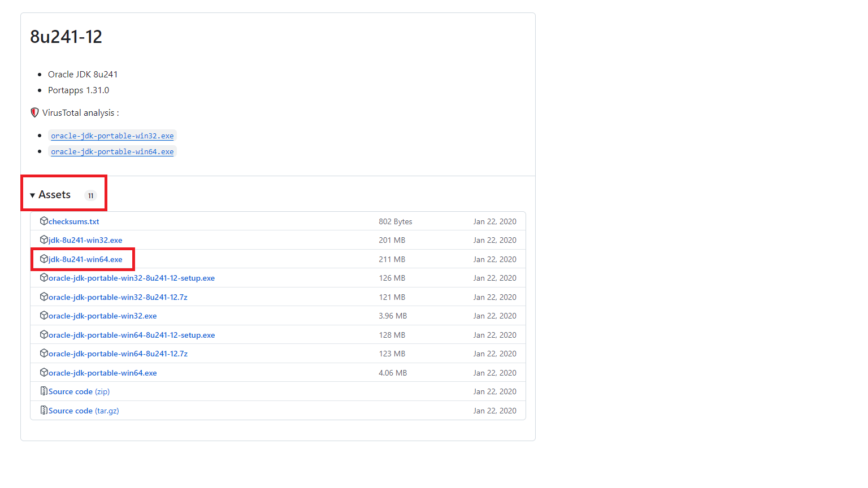Download oracle-jdk-portable-win32-8u241-12-setup.exe
This screenshot has width=868, height=488.
132,278
